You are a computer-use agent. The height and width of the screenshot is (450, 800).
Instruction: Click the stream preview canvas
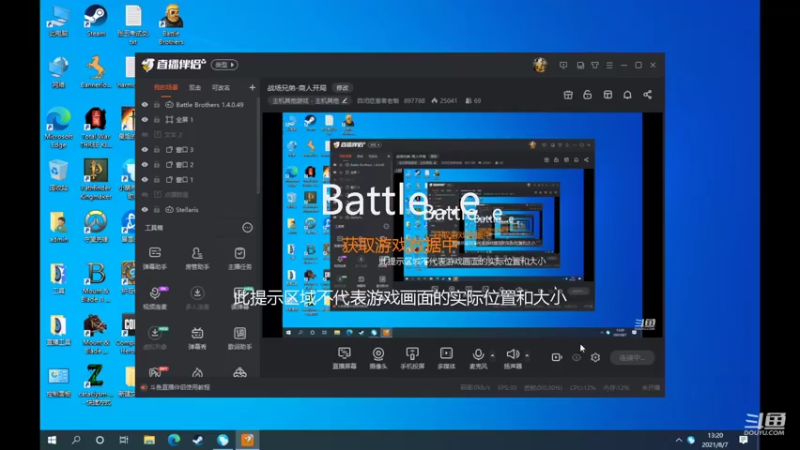pos(462,225)
